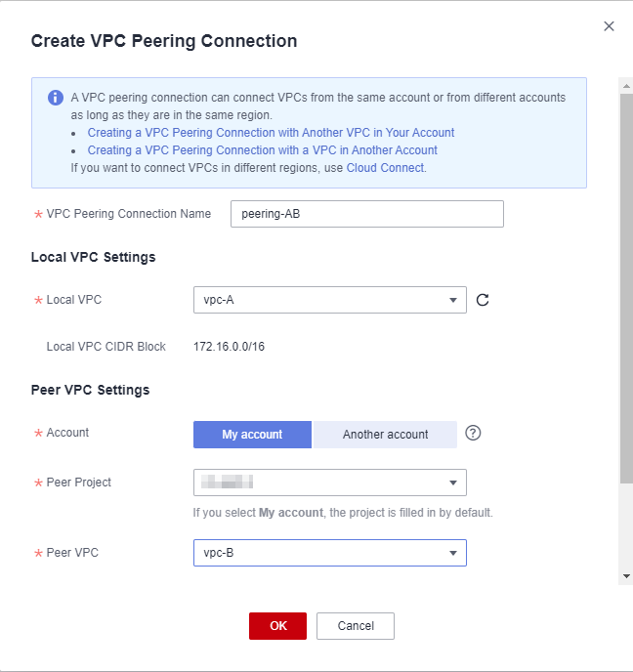Click the refresh icon beside Local VPC
This screenshot has width=633, height=672.
click(483, 300)
